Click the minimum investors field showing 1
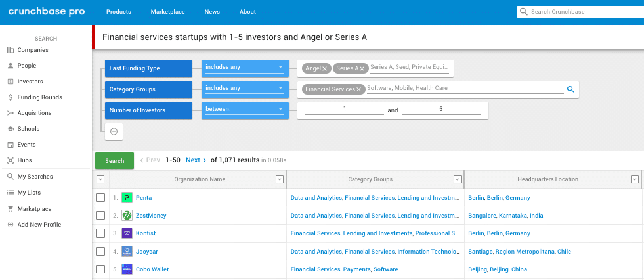The image size is (644, 280). pos(345,110)
